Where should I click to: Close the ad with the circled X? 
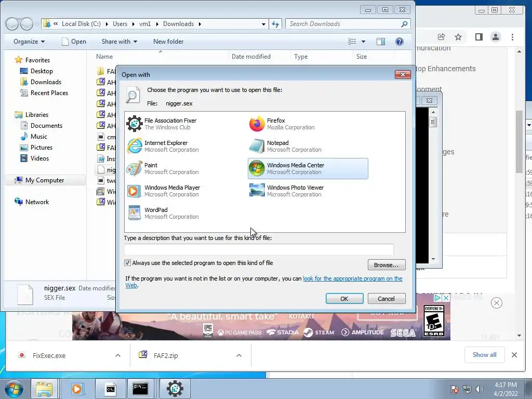click(496, 303)
